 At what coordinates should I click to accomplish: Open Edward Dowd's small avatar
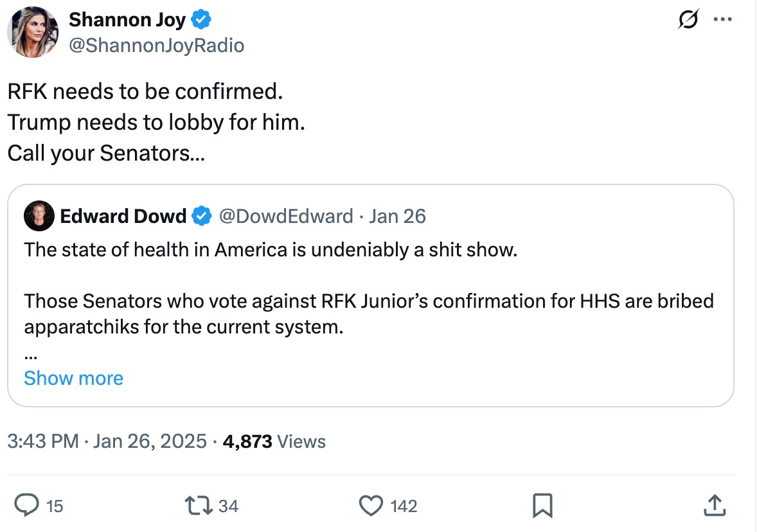pyautogui.click(x=39, y=217)
